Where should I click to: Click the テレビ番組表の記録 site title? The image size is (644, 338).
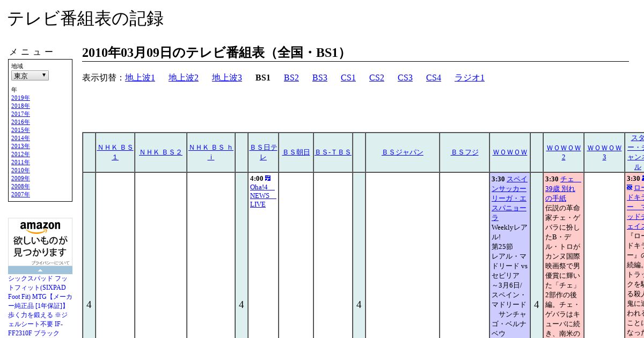(x=85, y=19)
